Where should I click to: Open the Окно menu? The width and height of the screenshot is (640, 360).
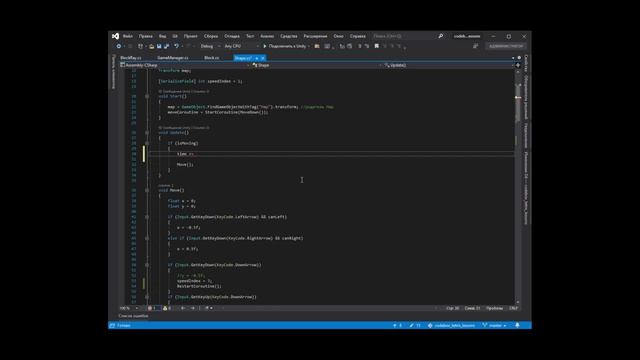point(338,36)
